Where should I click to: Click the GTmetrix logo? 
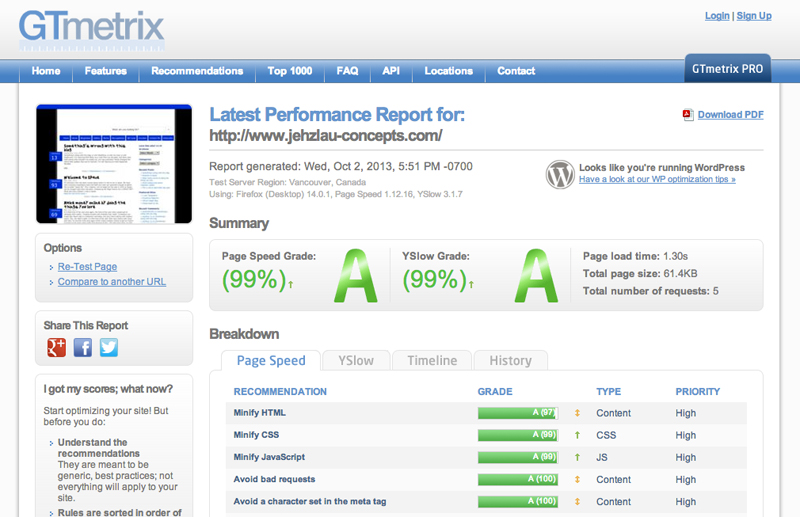point(91,29)
